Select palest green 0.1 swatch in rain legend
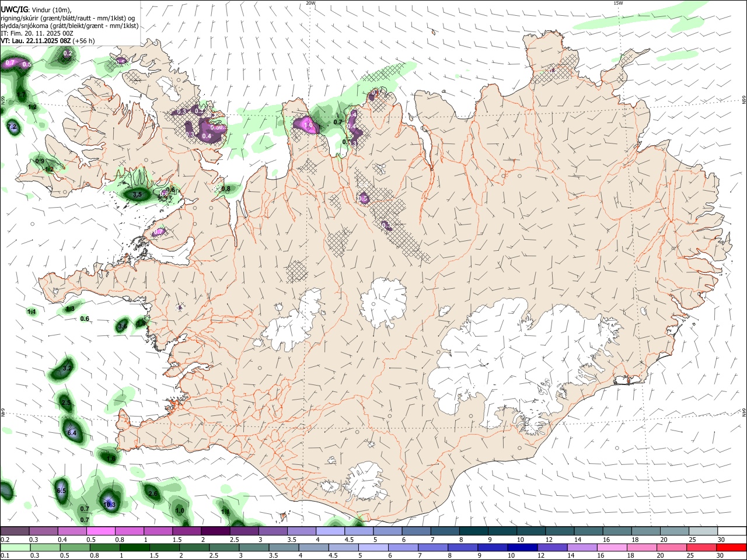Viewport: 747px width, 560px height. pyautogui.click(x=15, y=548)
